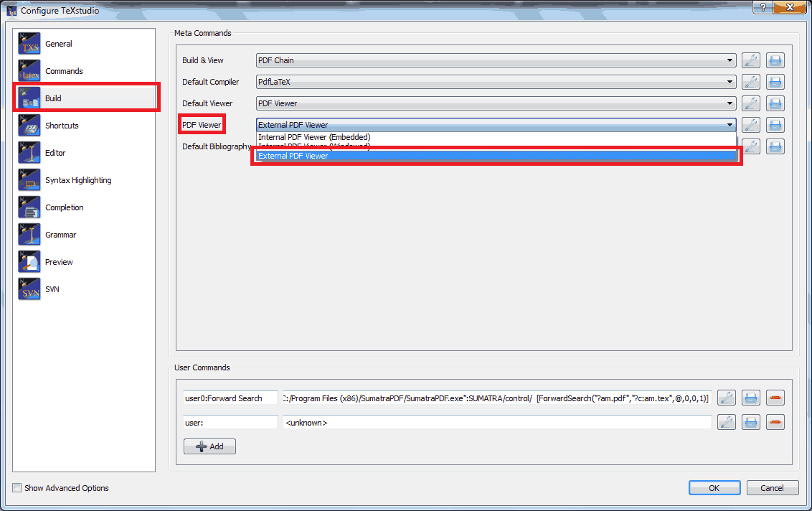Confirm settings with the OK button
812x511 pixels.
[x=714, y=487]
